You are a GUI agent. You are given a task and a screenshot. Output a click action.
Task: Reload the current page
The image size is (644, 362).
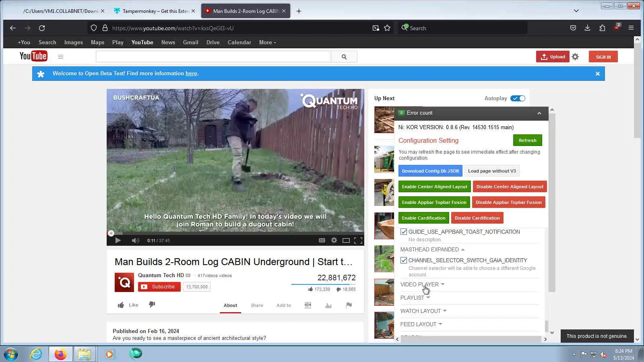tap(42, 28)
